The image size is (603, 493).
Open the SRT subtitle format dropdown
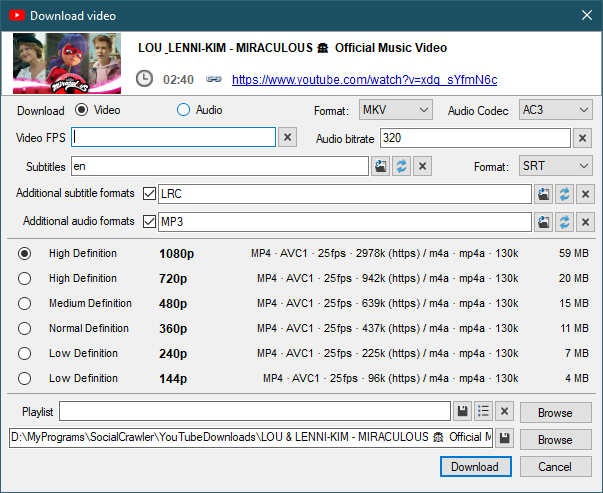(x=556, y=166)
